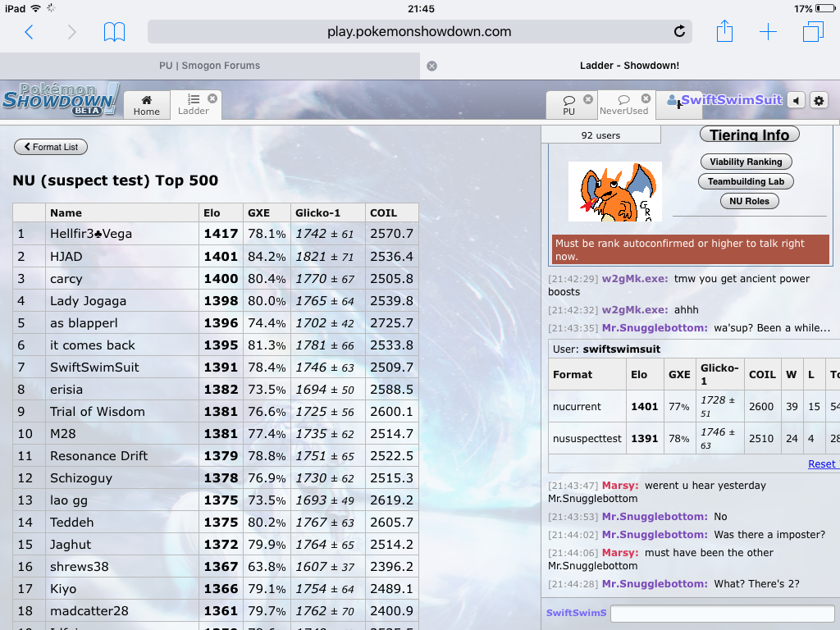Add new Safari tab with plus icon

pyautogui.click(x=768, y=32)
